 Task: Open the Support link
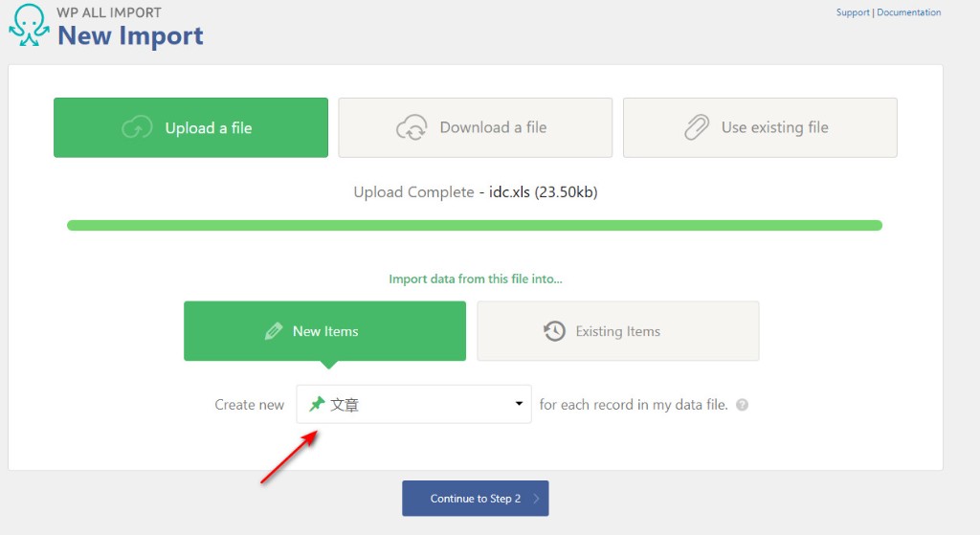click(853, 12)
